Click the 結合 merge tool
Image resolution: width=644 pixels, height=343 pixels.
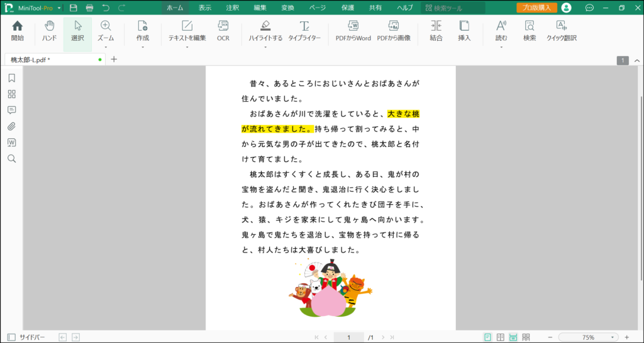436,31
